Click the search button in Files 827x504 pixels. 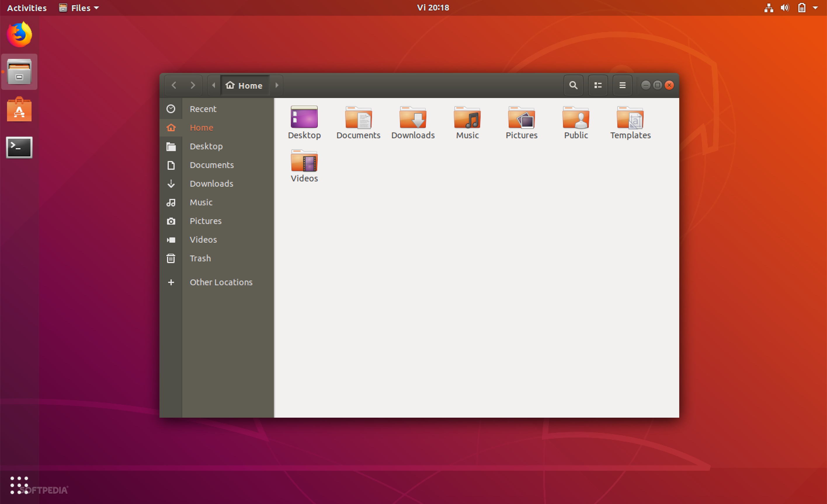(573, 85)
